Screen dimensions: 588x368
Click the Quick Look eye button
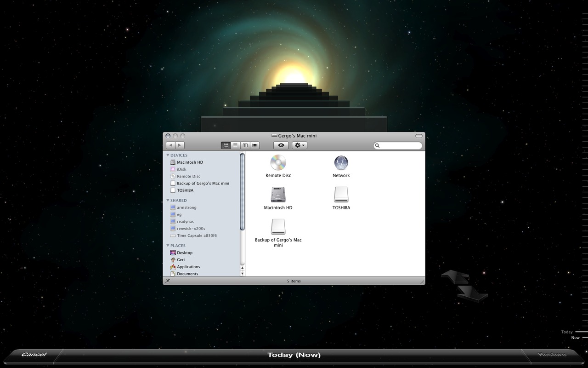281,145
